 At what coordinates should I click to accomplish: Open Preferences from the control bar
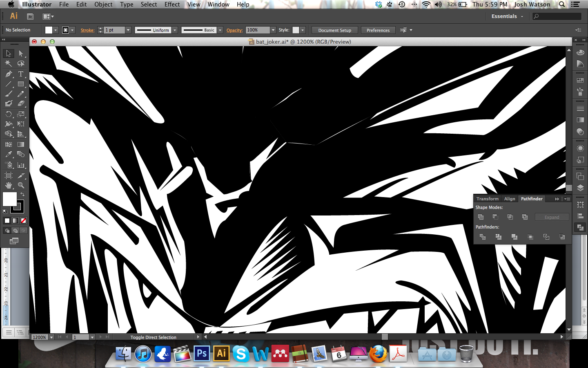tap(378, 30)
